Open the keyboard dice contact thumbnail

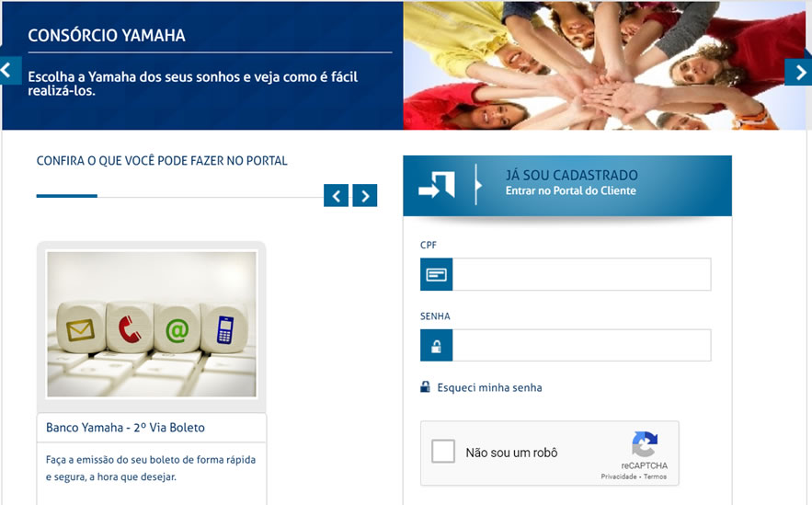152,324
